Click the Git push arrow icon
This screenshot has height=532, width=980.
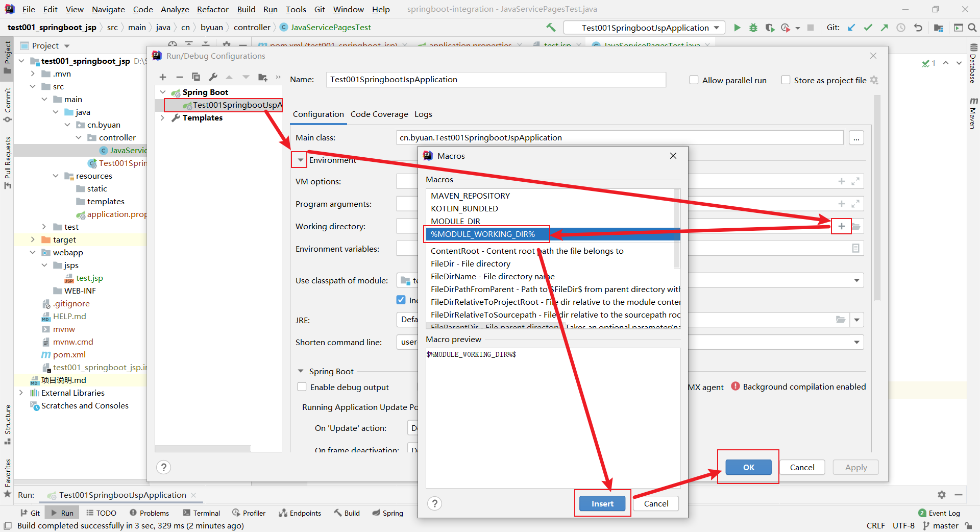pos(884,28)
